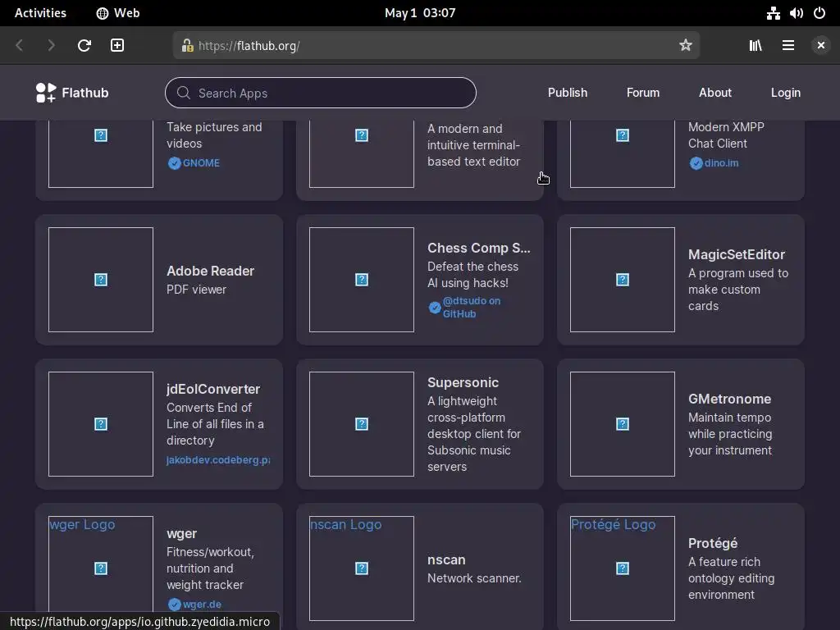Click the GNOME developer link

coord(201,163)
